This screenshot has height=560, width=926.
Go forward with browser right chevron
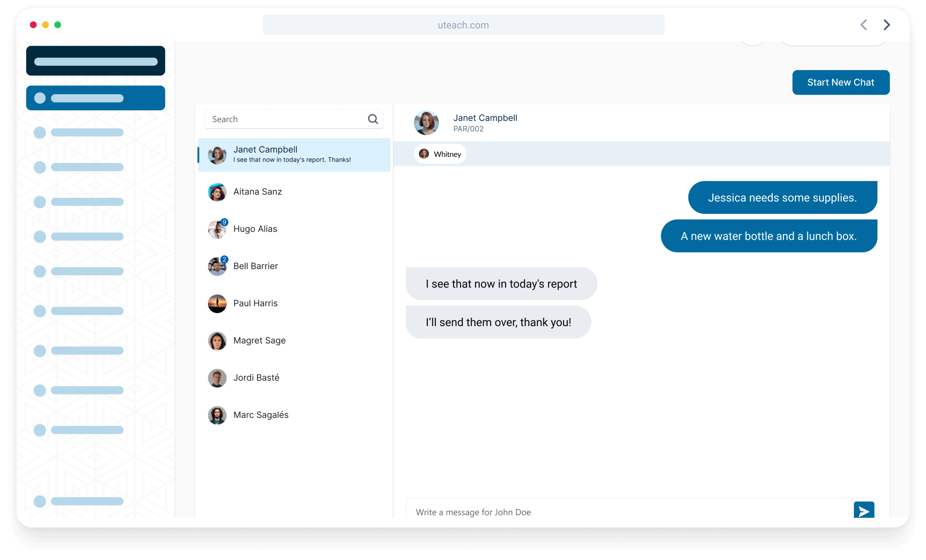(x=886, y=25)
